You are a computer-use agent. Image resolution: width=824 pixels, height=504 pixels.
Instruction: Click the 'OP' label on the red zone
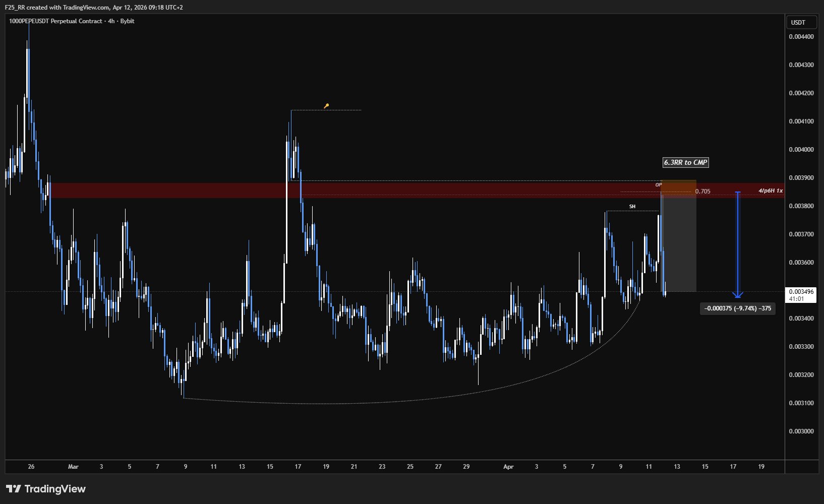click(x=658, y=185)
